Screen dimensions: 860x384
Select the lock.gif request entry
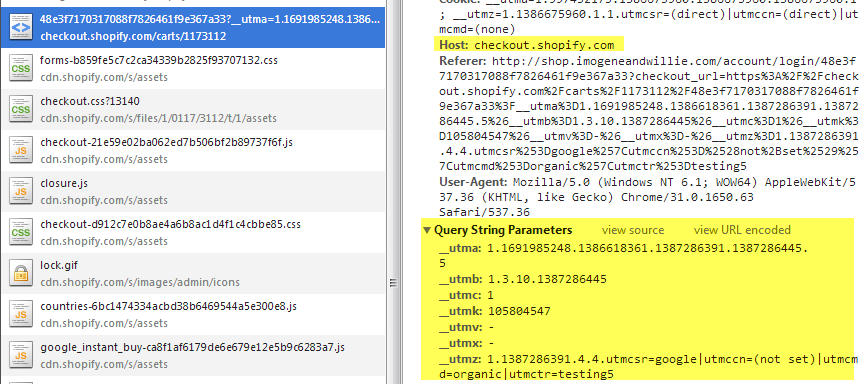pos(193,274)
